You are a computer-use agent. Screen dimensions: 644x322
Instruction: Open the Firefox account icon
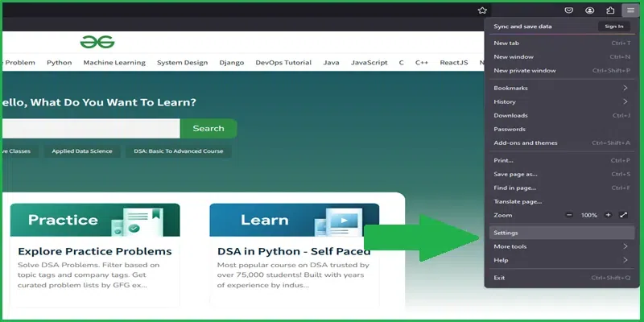tap(590, 10)
